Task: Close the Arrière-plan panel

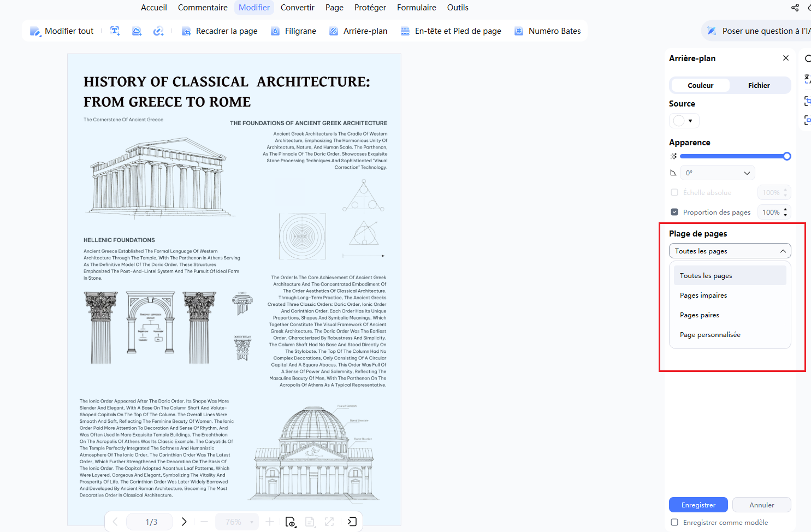Action: (x=786, y=58)
